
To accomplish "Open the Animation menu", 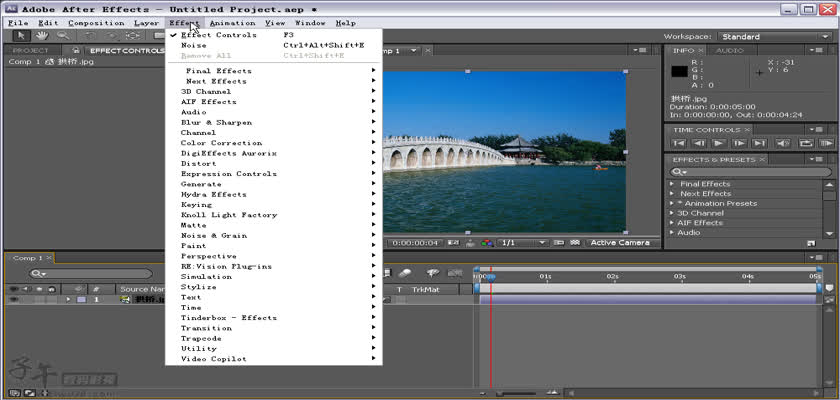I will pyautogui.click(x=232, y=23).
